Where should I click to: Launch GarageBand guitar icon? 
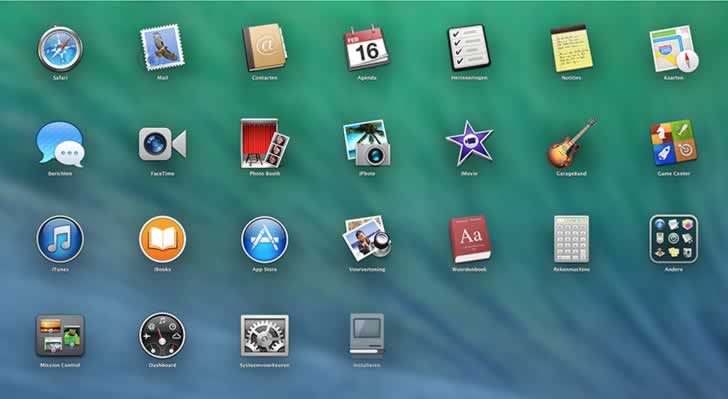(x=571, y=144)
